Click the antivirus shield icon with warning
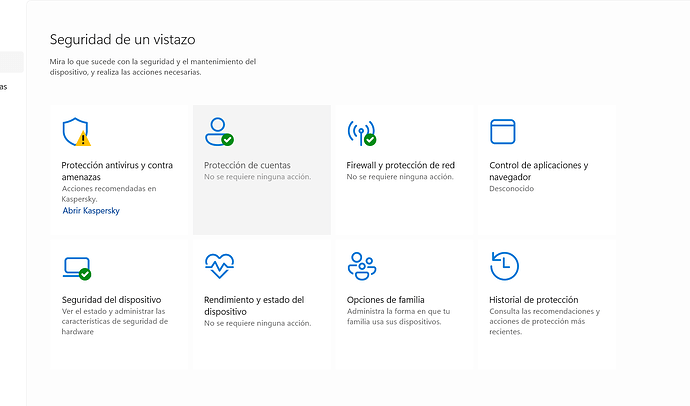The height and width of the screenshot is (406, 690). point(75,131)
